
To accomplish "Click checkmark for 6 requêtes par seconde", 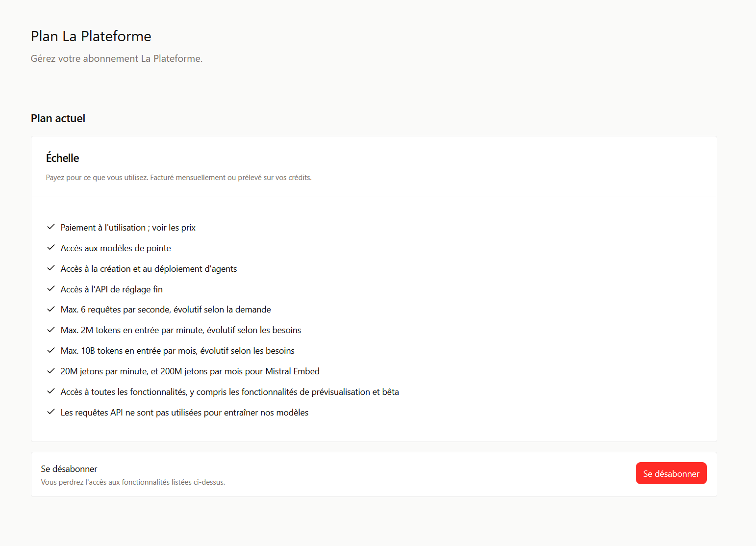I will (x=51, y=309).
